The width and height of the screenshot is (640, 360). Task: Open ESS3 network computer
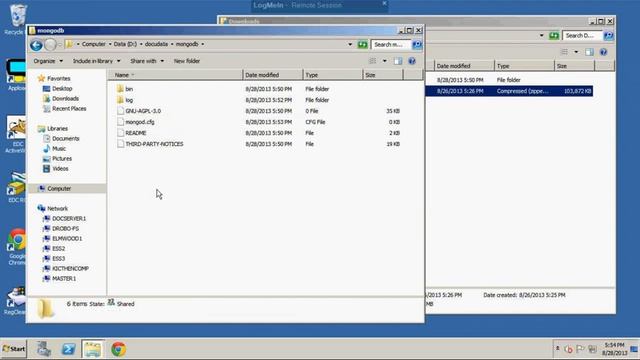58,259
